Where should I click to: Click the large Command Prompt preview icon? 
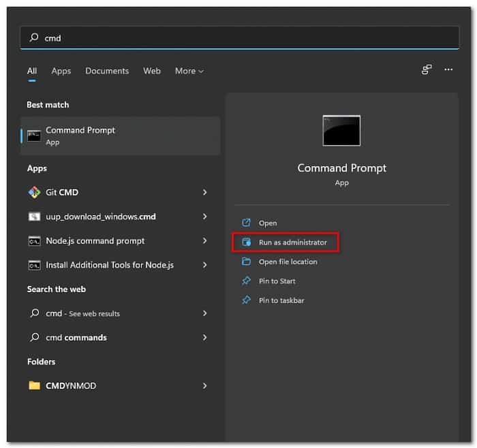pos(341,131)
